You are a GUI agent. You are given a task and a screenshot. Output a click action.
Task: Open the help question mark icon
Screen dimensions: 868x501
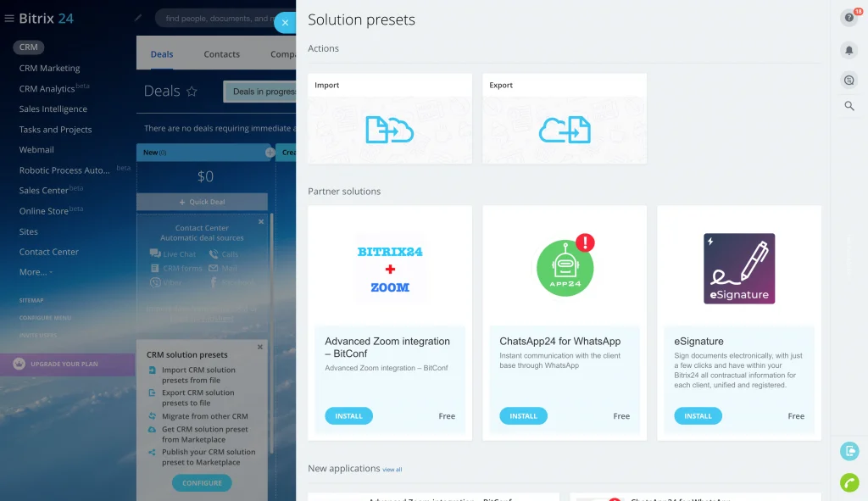[849, 18]
